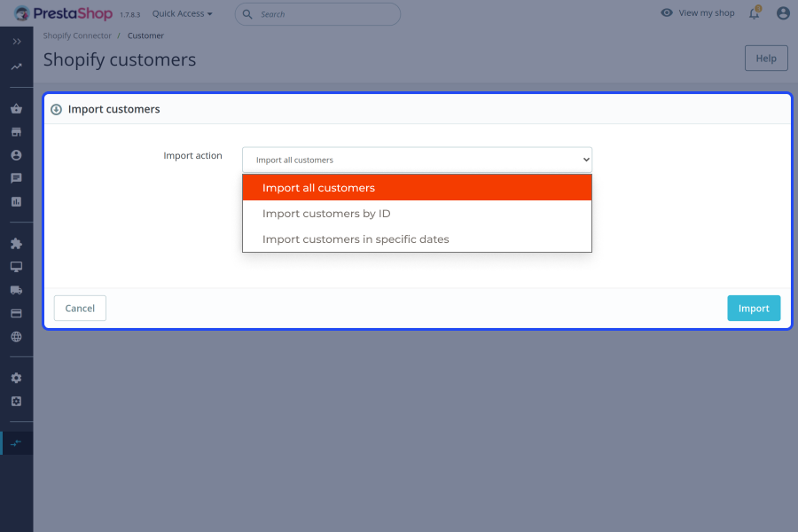Click the search magnifier icon
Image resolution: width=798 pixels, height=532 pixels.
point(247,14)
